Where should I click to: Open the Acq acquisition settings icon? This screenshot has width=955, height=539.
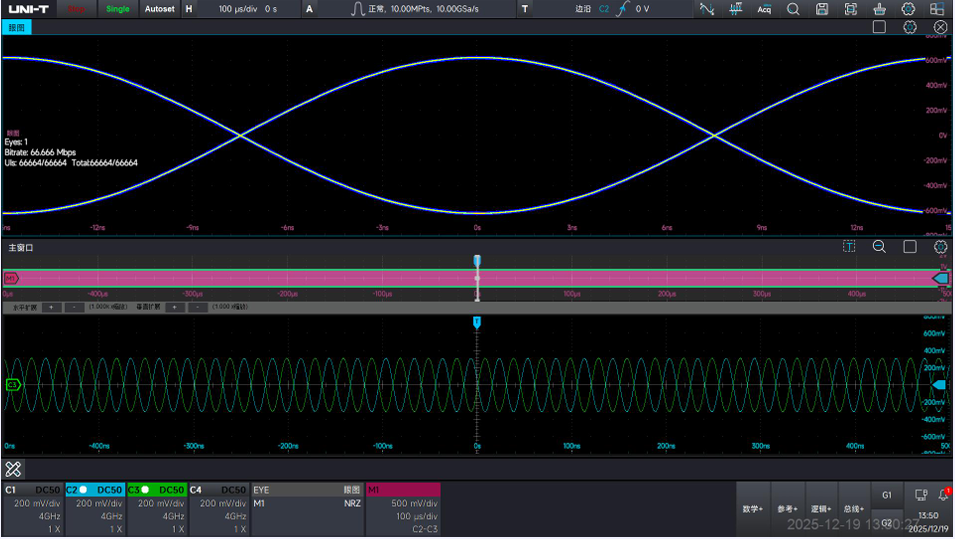[764, 9]
